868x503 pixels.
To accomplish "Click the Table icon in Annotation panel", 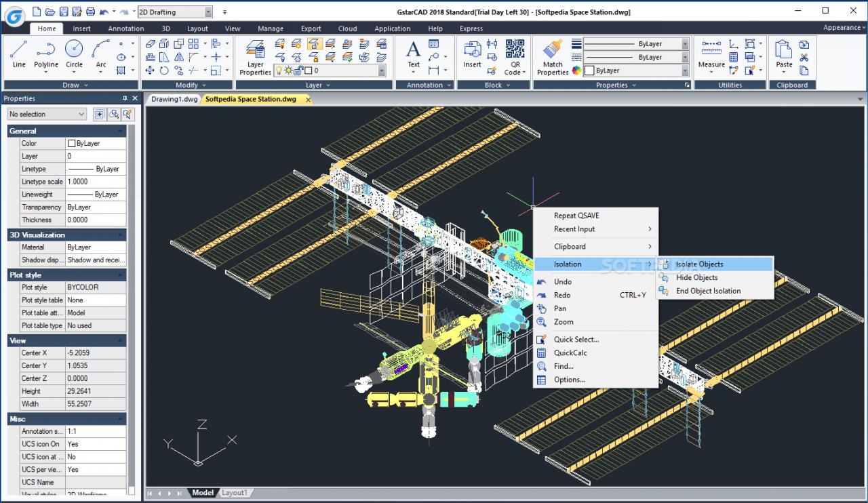I will [433, 44].
